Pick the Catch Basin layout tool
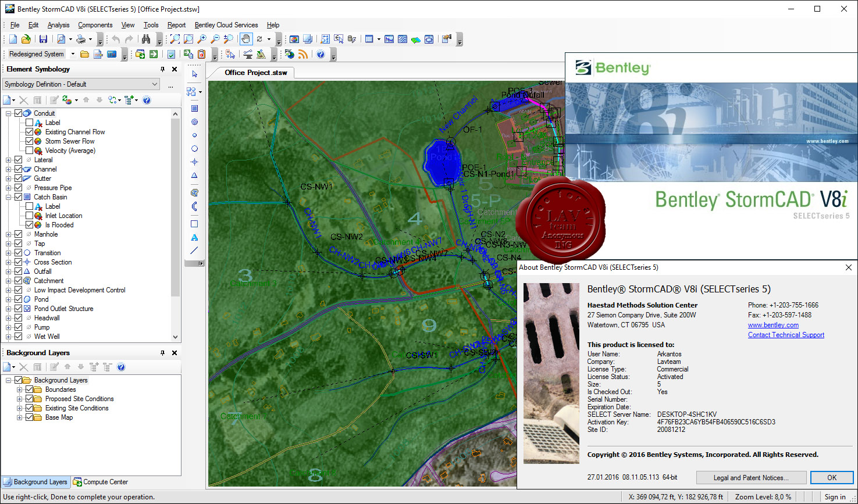858x504 pixels. [194, 108]
